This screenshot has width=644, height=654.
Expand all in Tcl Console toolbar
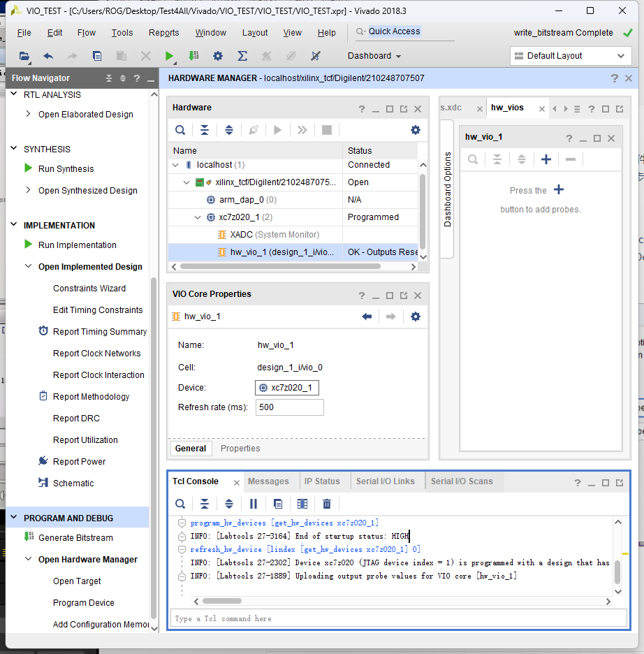(229, 504)
